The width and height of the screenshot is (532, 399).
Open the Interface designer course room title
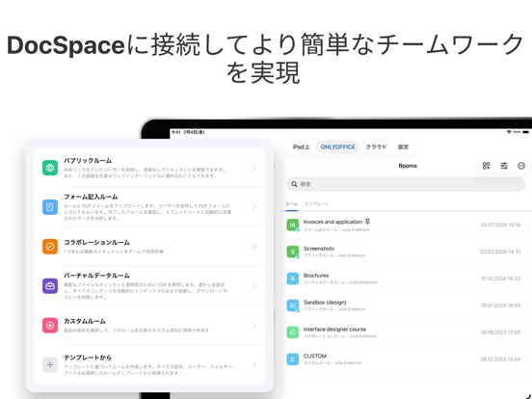click(x=334, y=329)
